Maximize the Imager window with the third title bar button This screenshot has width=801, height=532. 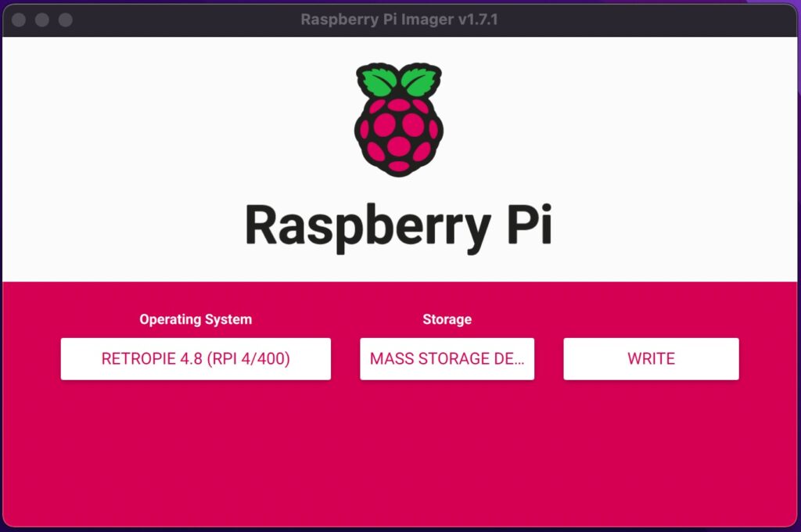coord(66,20)
